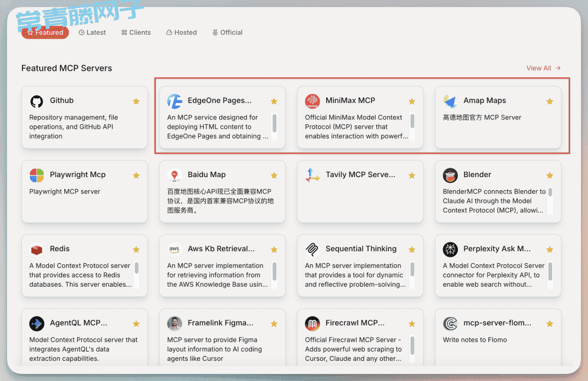
Task: Click the AgentQL MCP blue logo icon
Action: coord(37,324)
